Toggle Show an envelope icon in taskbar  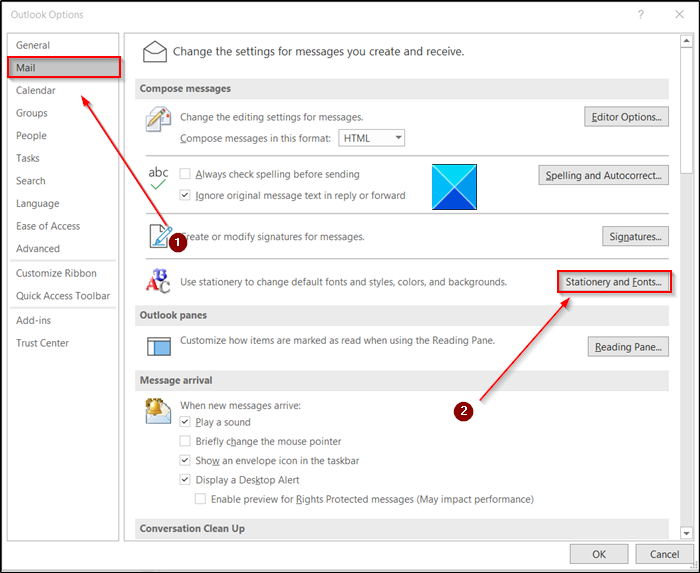[x=185, y=460]
